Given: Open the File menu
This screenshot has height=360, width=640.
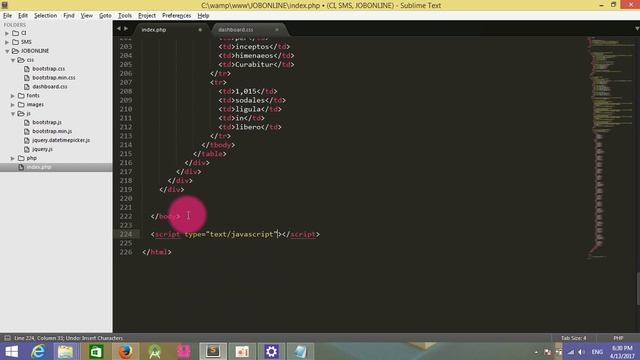Looking at the screenshot, I should pos(7,16).
